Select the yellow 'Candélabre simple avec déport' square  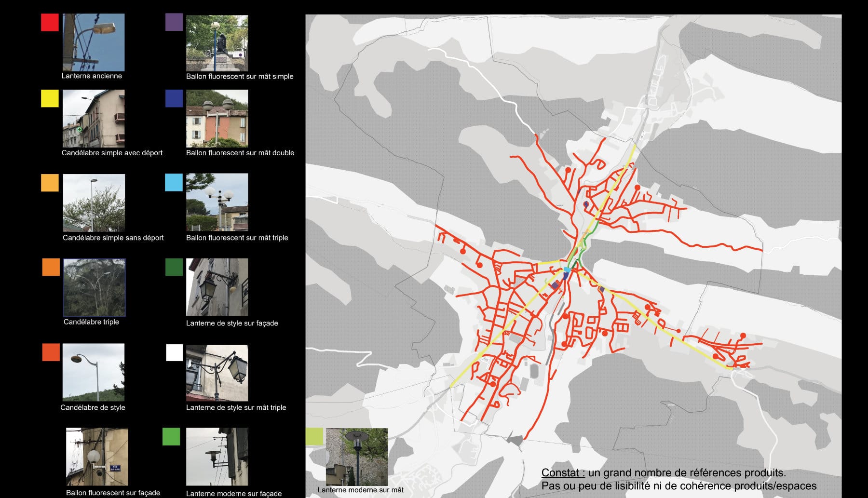pyautogui.click(x=49, y=98)
